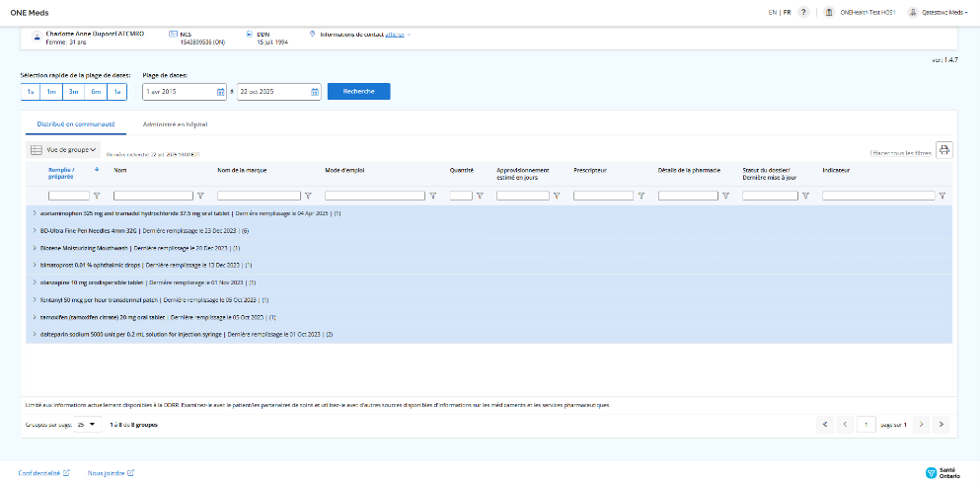Click the user profile icon for Qatesttwo Meds
The width and height of the screenshot is (980, 484).
[913, 13]
